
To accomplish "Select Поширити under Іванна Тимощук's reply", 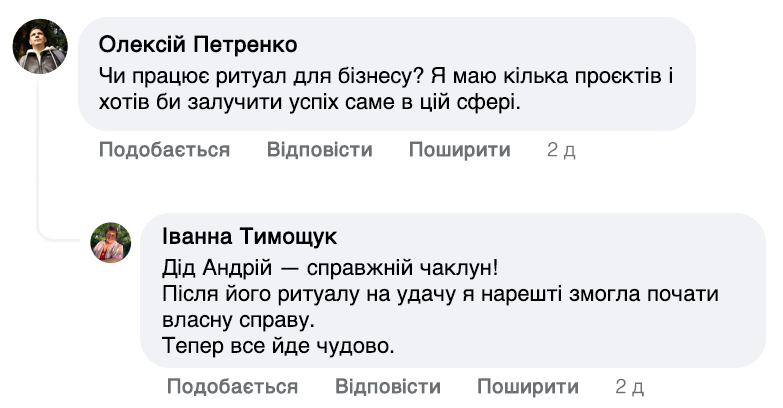I will [x=527, y=387].
